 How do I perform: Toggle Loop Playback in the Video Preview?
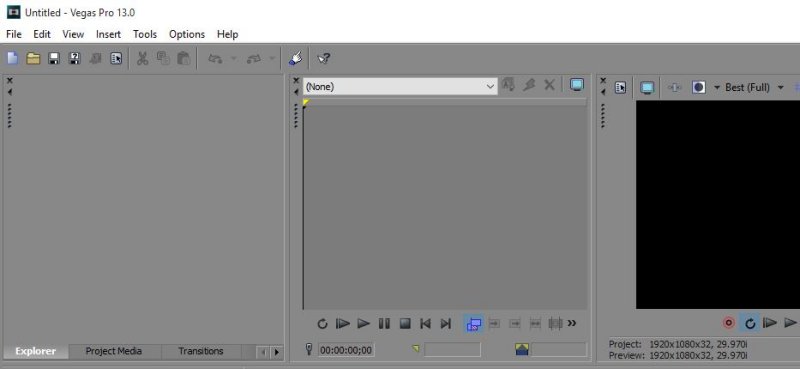[x=750, y=323]
